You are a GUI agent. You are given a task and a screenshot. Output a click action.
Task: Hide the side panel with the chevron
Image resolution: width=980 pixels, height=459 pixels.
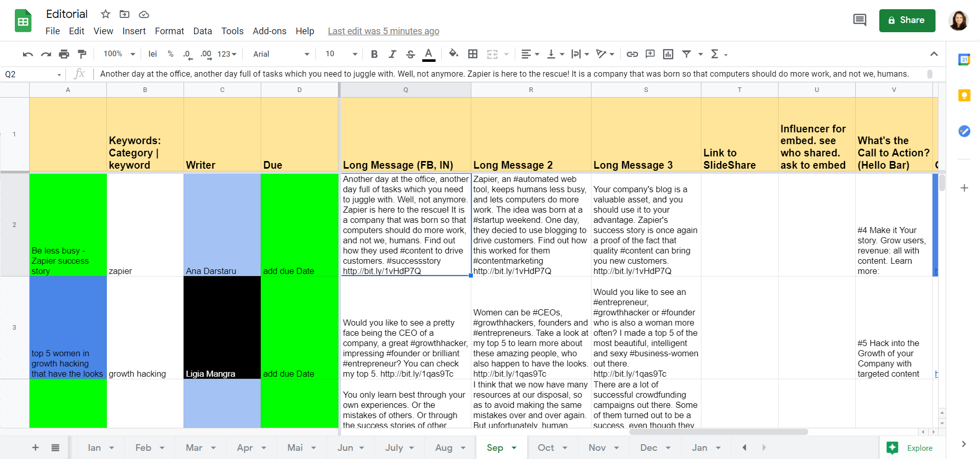coord(964,444)
